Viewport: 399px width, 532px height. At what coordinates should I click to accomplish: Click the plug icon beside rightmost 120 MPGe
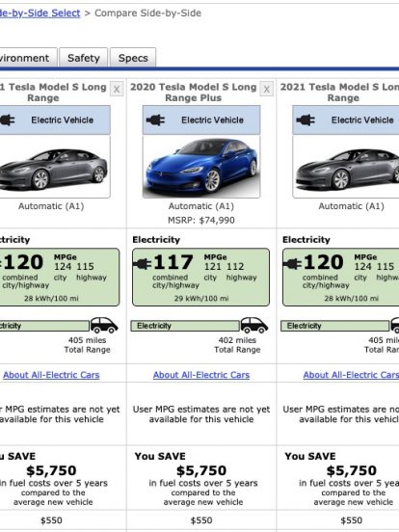point(292,264)
